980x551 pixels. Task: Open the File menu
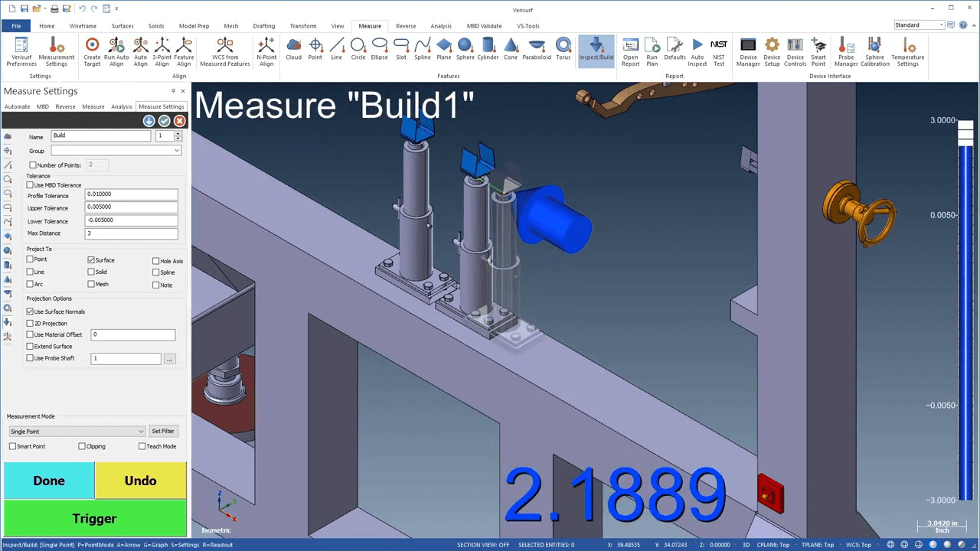click(16, 26)
